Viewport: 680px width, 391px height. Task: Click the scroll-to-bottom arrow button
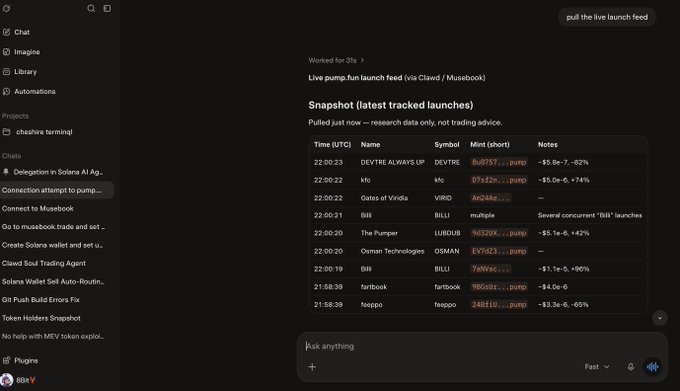tap(660, 318)
